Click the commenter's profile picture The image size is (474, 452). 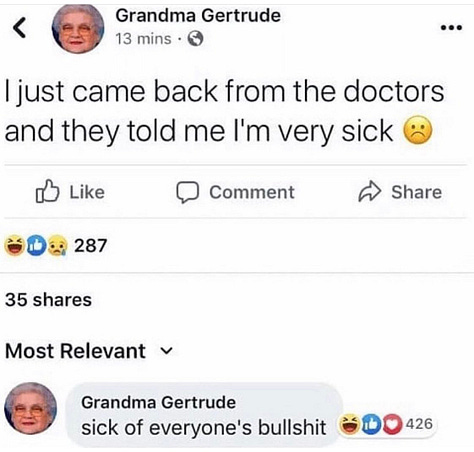pyautogui.click(x=31, y=408)
